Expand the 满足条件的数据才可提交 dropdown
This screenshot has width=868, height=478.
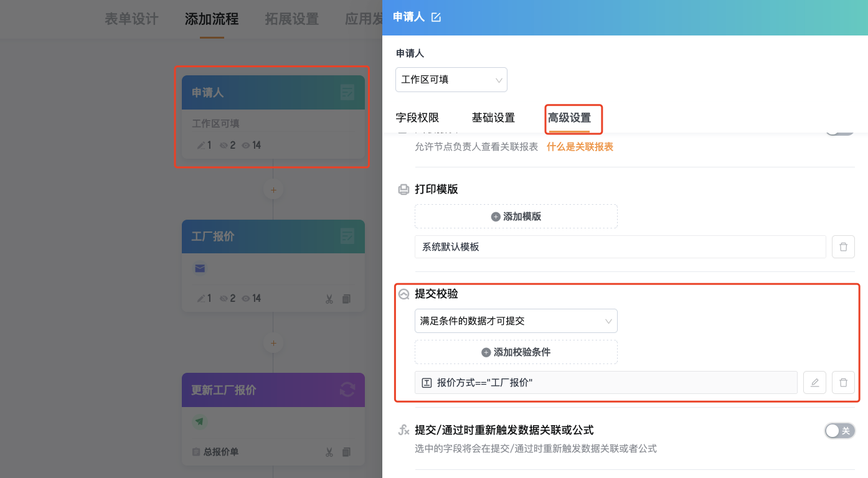tap(516, 321)
